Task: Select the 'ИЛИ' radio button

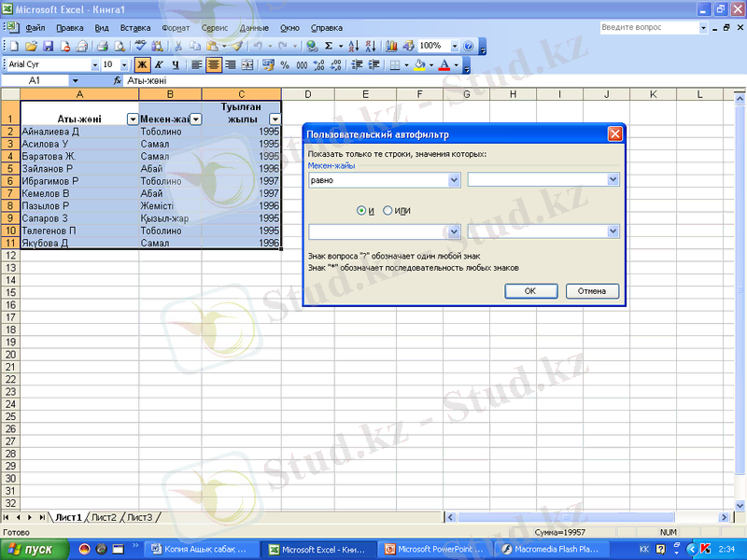Action: click(x=388, y=211)
